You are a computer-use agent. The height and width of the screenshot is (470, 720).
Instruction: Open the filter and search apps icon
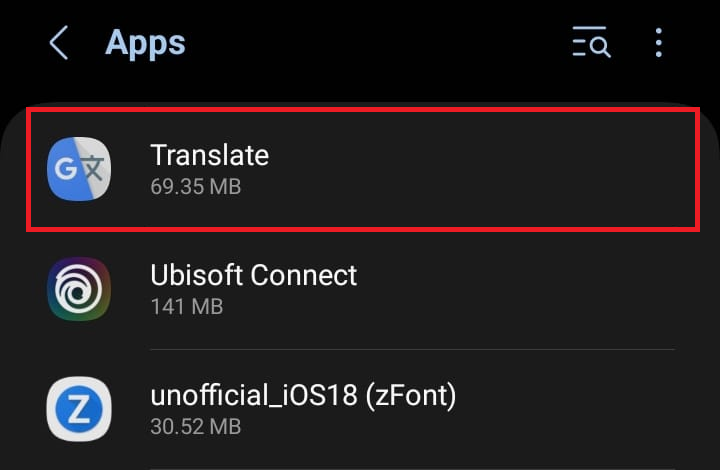point(591,44)
